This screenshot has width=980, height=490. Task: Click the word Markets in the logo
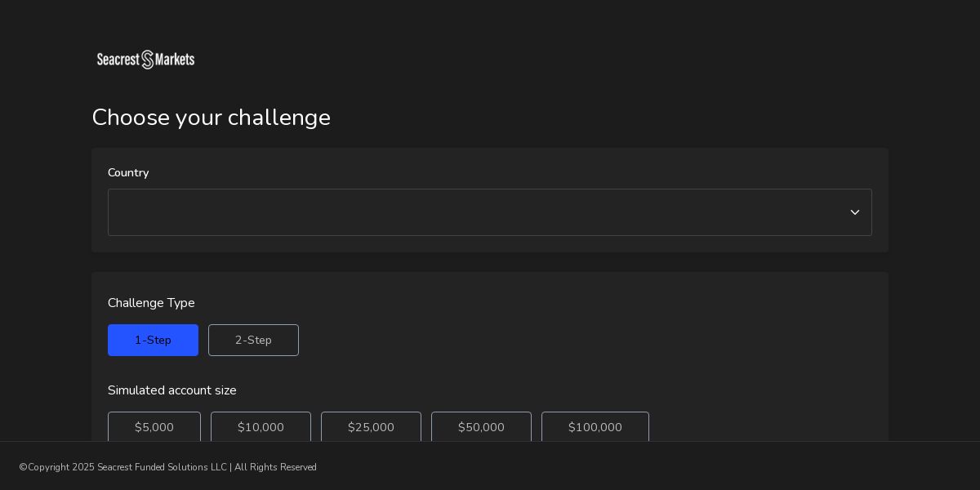tap(176, 60)
